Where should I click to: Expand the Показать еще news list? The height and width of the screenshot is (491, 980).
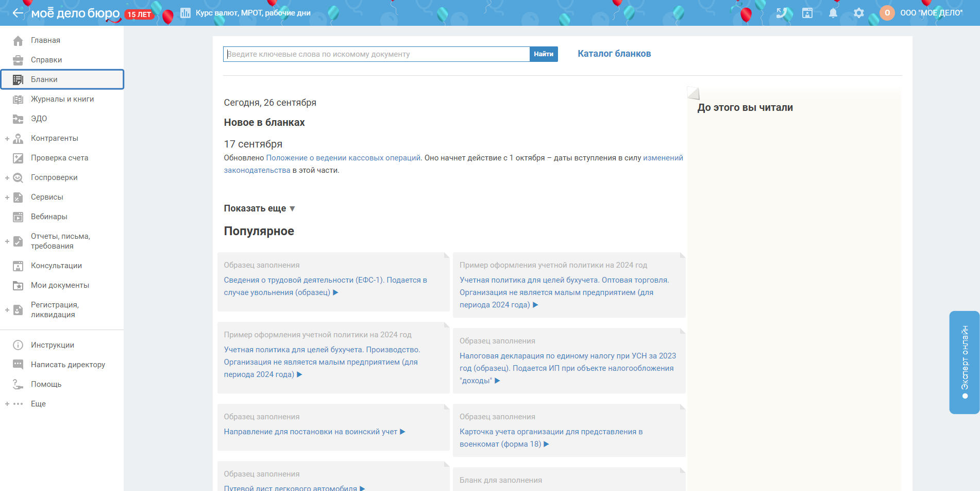(259, 208)
